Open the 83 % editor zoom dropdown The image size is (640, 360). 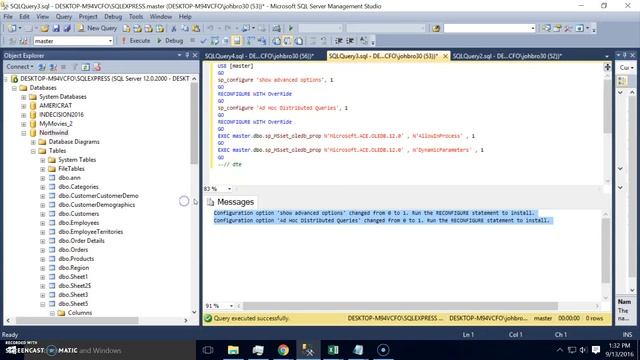tap(229, 189)
